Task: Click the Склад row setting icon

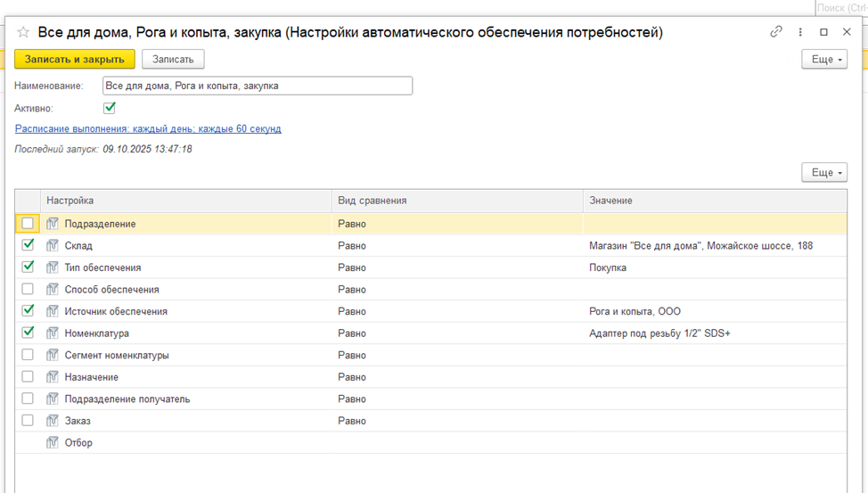Action: point(53,246)
